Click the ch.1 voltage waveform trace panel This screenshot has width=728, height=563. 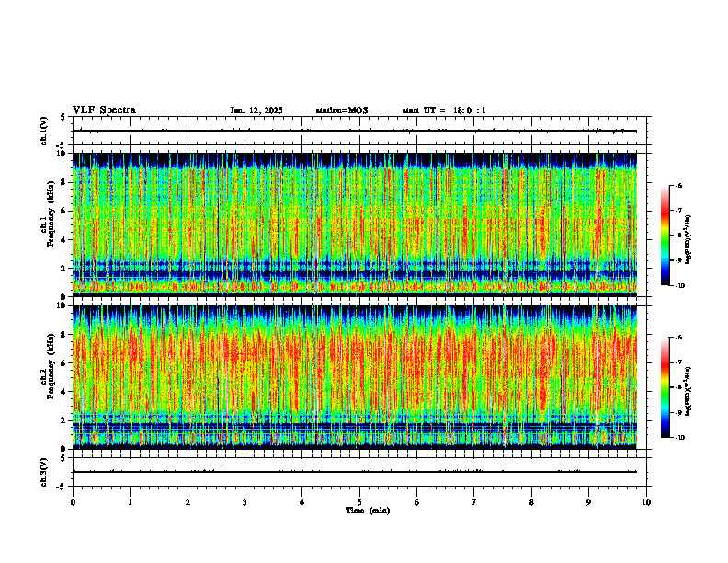click(359, 131)
